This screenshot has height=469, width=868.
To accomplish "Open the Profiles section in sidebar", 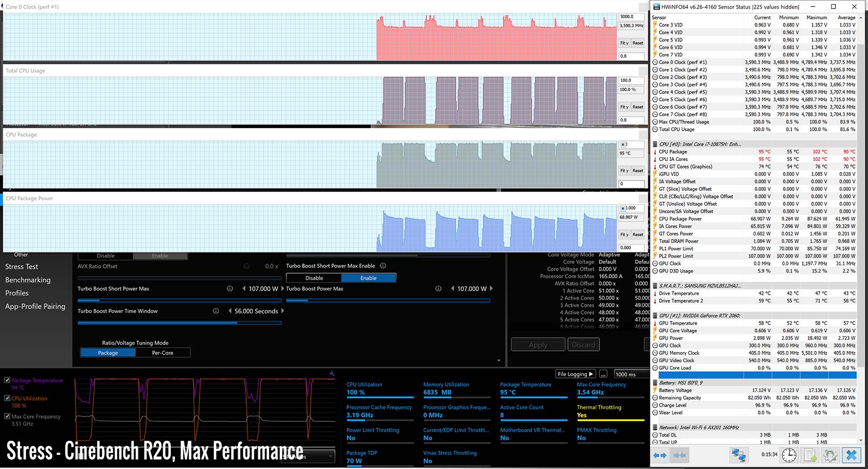I will [x=17, y=293].
